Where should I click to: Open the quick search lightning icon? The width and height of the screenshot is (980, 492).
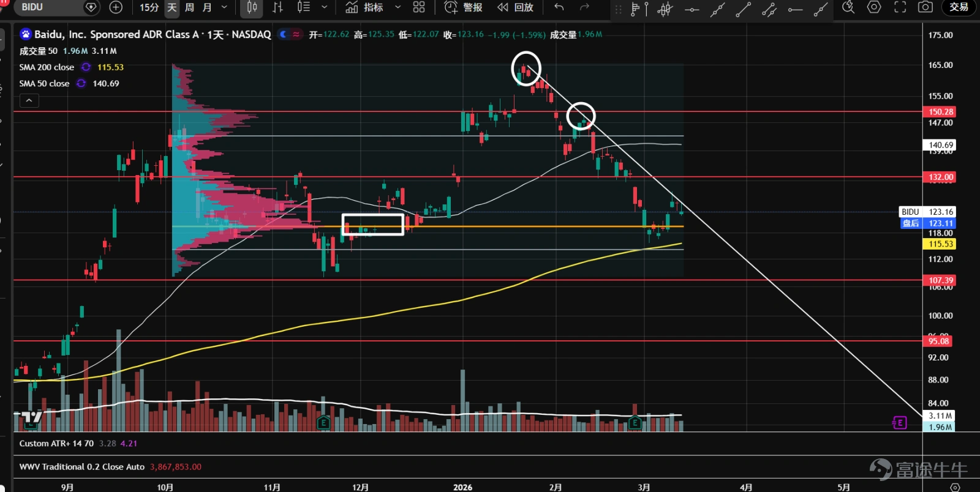(x=848, y=7)
